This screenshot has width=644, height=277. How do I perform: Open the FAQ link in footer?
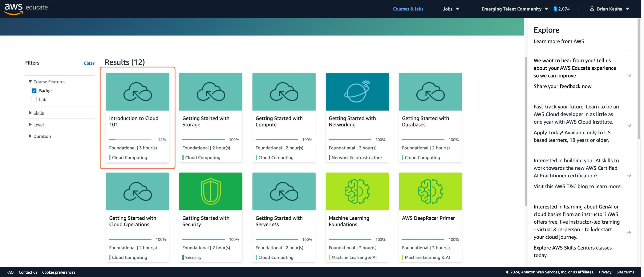click(x=10, y=272)
